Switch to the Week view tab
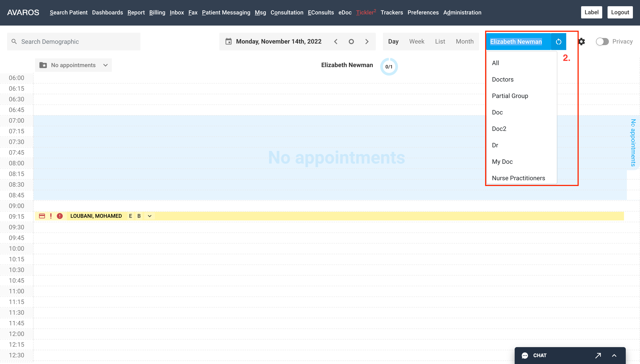Viewport: 640px width, 364px height. click(x=417, y=41)
